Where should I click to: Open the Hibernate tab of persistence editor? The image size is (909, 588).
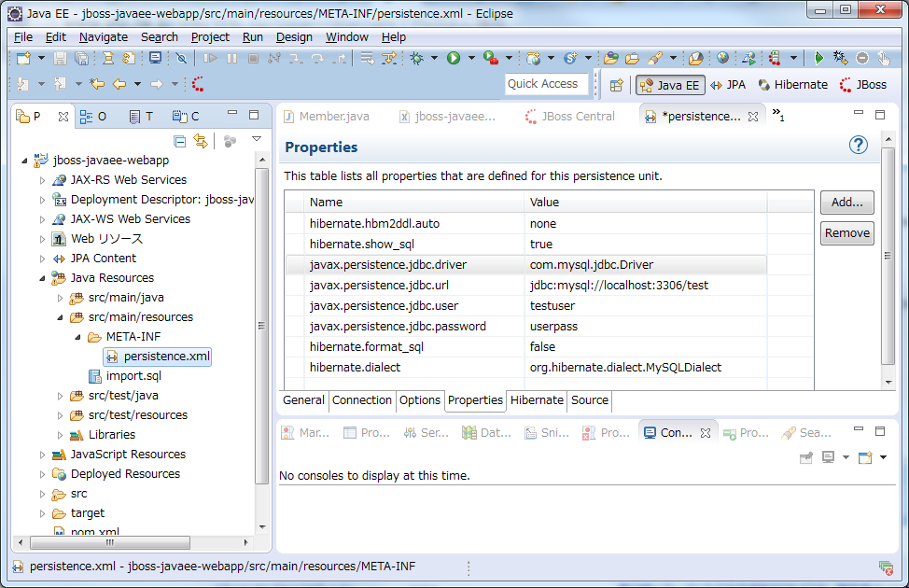(537, 400)
